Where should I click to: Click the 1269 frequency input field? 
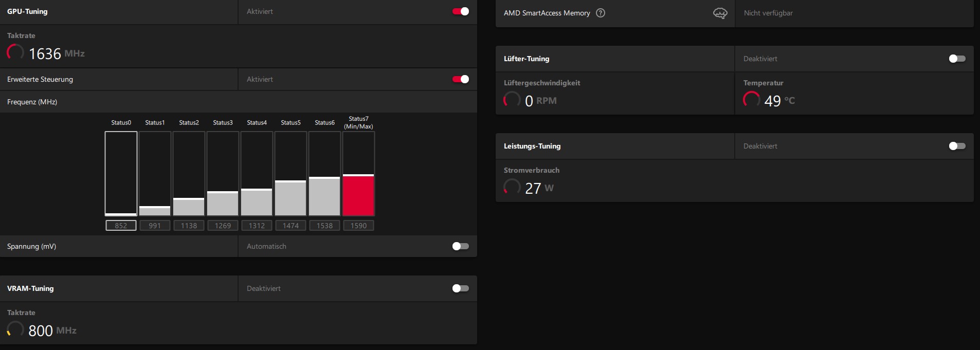[x=223, y=226]
